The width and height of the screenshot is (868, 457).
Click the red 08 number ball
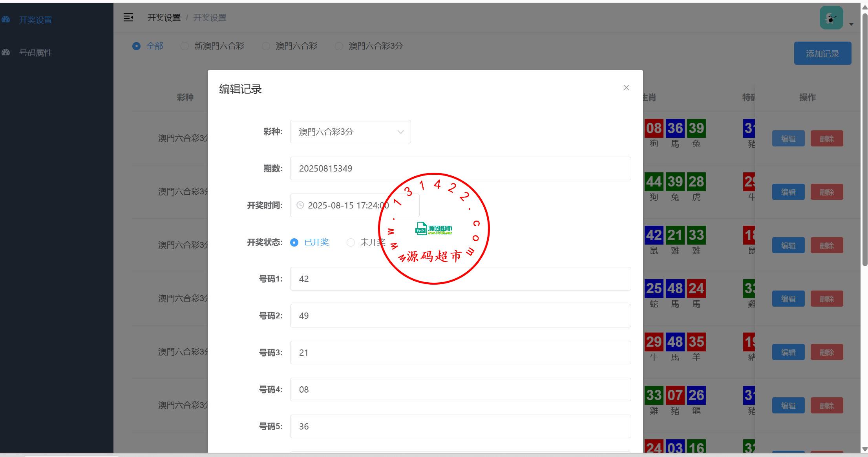654,128
